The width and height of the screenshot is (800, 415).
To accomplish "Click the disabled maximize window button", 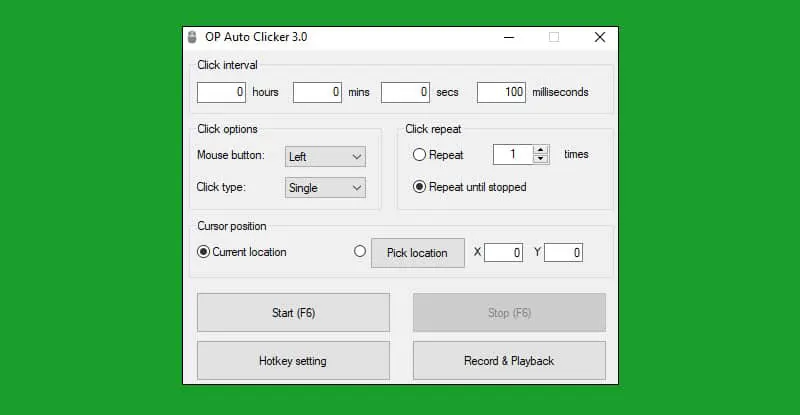I will [x=554, y=37].
